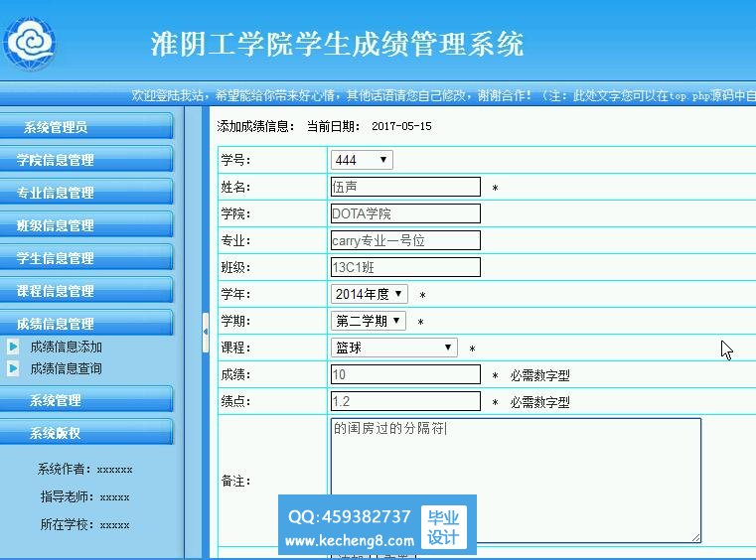Click the 必需数字型 hint beside 成绩
This screenshot has width=756, height=560.
click(540, 375)
